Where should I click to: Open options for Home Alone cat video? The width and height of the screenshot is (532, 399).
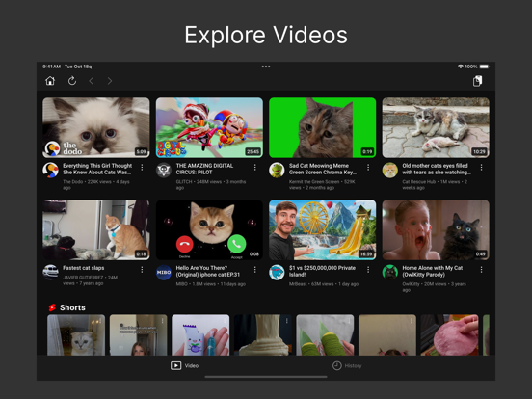(481, 270)
